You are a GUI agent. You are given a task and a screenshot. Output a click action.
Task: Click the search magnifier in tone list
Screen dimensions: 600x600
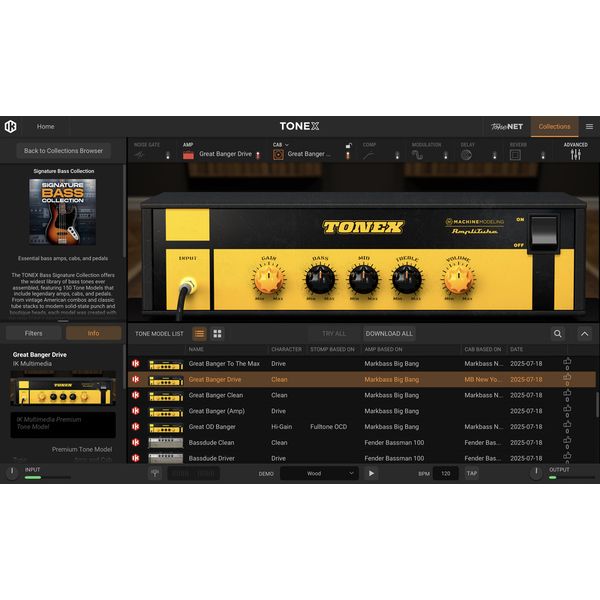coord(557,333)
